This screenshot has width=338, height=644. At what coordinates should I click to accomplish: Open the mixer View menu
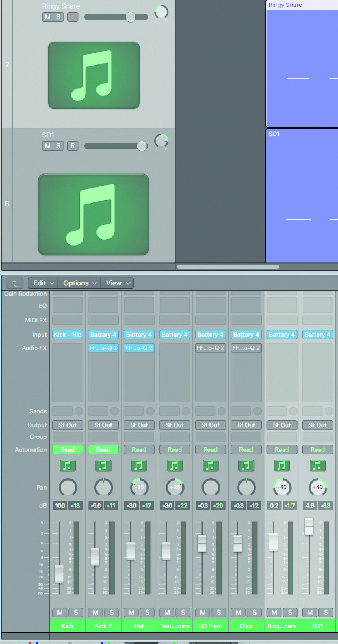point(117,283)
